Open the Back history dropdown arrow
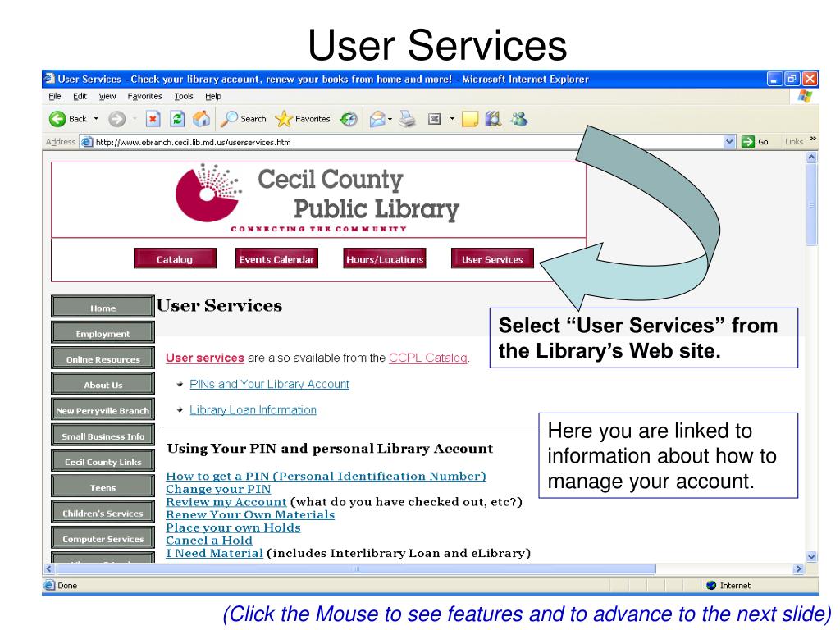This screenshot has width=840, height=630. 97,118
